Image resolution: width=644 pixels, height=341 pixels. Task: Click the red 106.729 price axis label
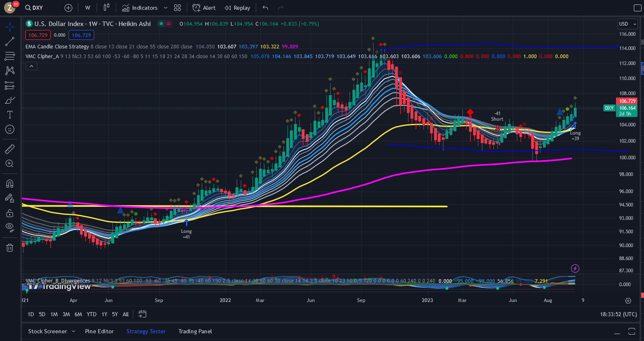[x=627, y=101]
